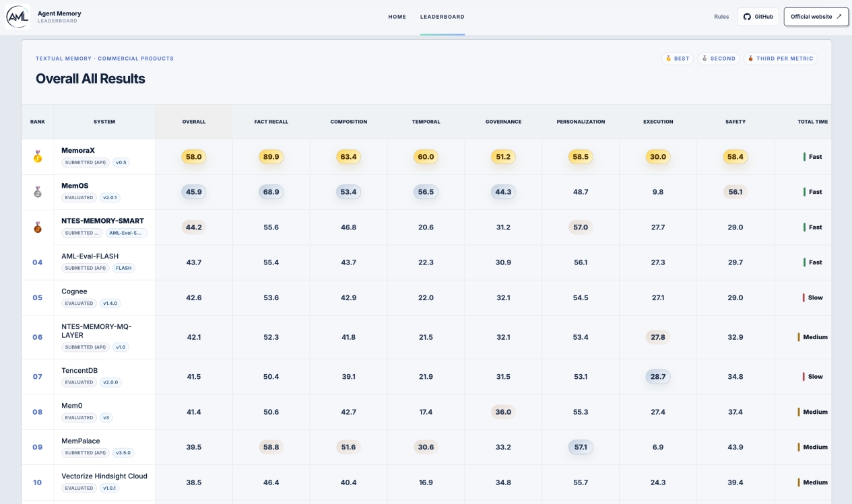Click the Cognee system name
Image resolution: width=852 pixels, height=504 pixels.
pyautogui.click(x=74, y=291)
